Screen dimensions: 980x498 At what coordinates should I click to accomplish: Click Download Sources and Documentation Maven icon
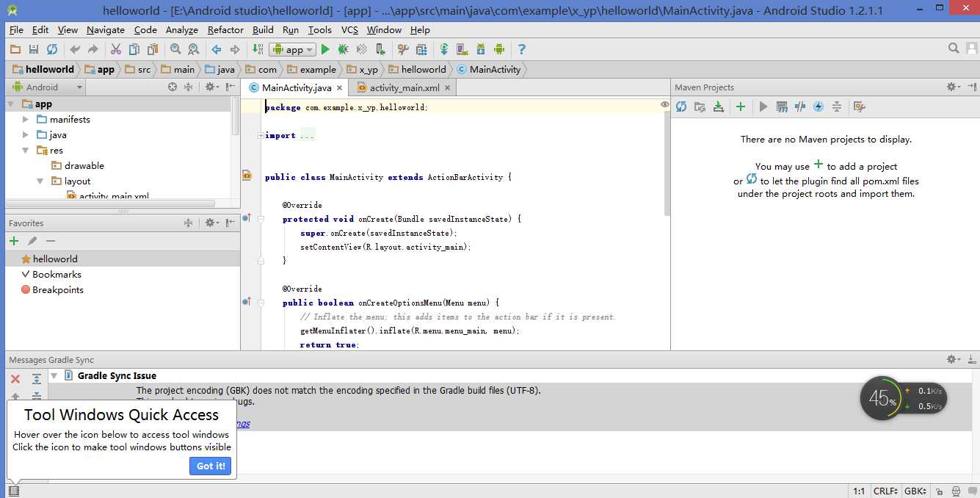point(718,107)
